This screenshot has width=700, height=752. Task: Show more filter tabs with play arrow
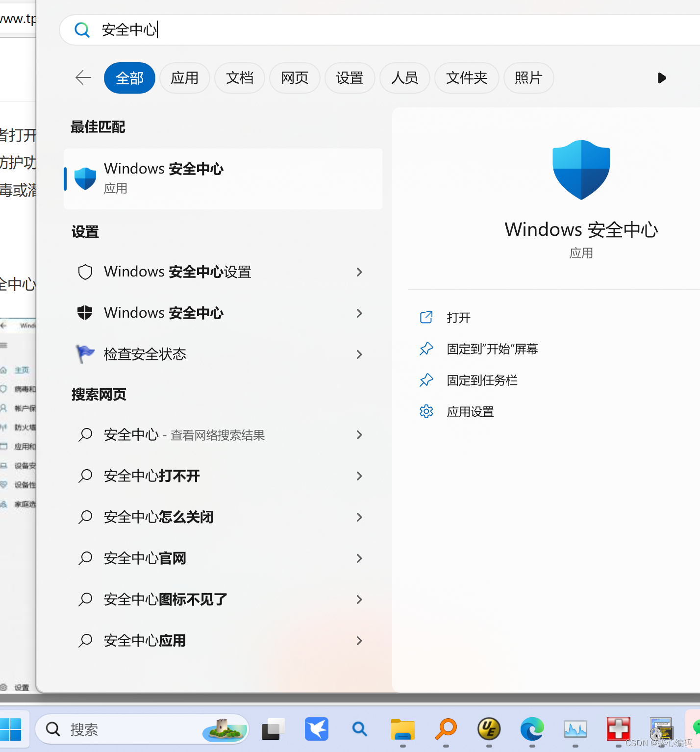(662, 78)
